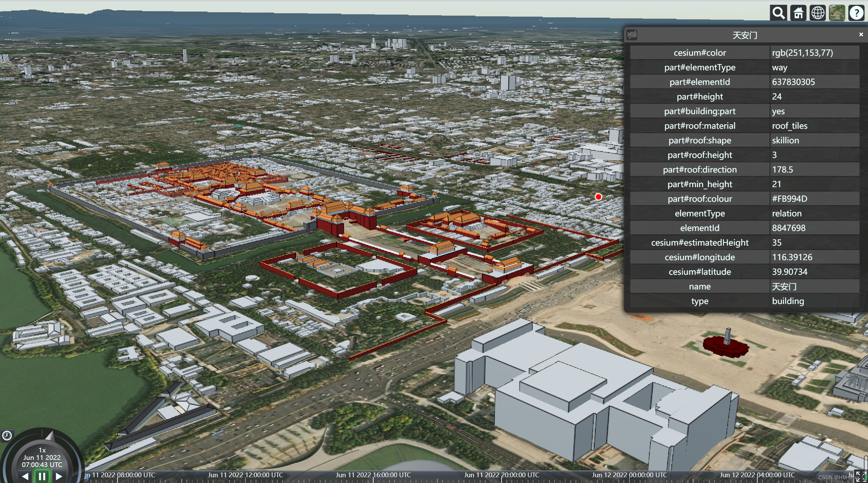
Task: Select the part#elementType value way
Action: 779,67
